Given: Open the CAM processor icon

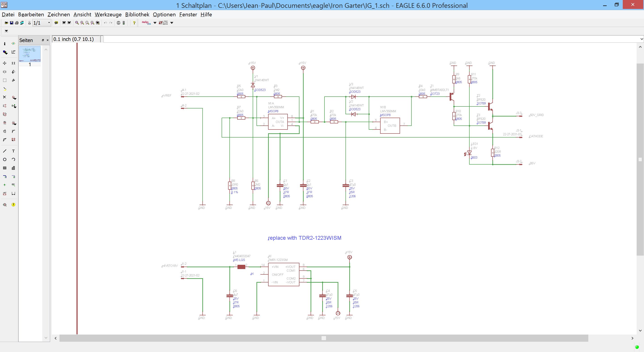Looking at the screenshot, I should pyautogui.click(x=22, y=23).
